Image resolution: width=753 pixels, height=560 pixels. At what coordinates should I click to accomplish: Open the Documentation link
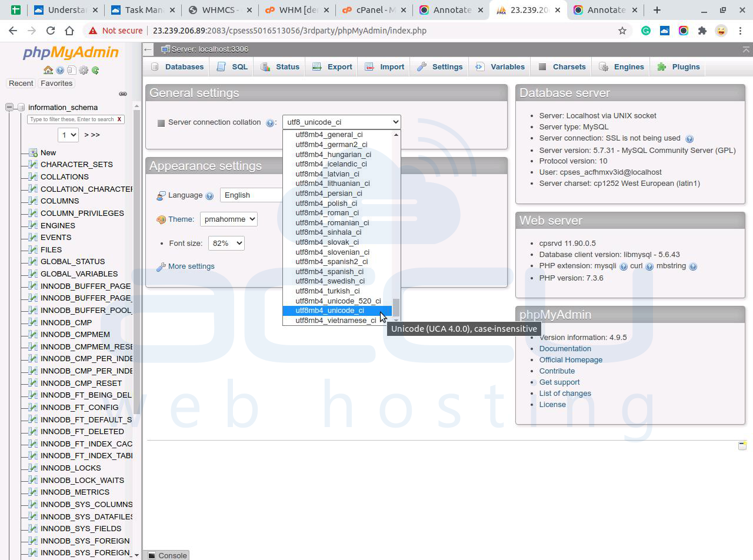click(x=565, y=348)
